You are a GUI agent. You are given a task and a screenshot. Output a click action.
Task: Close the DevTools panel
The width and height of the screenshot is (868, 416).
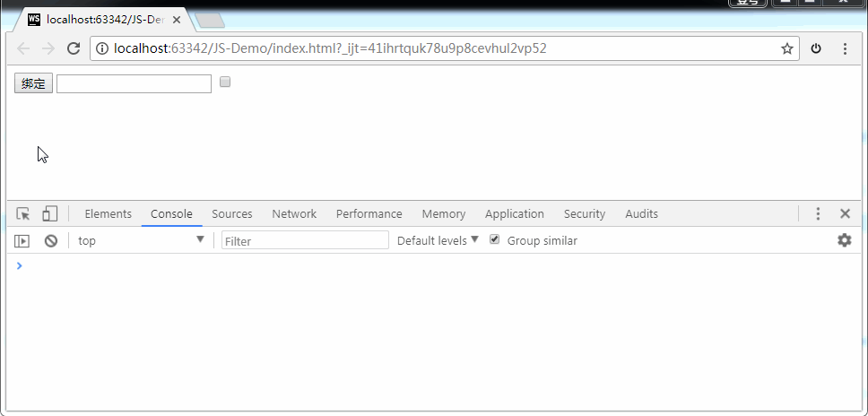click(x=845, y=213)
